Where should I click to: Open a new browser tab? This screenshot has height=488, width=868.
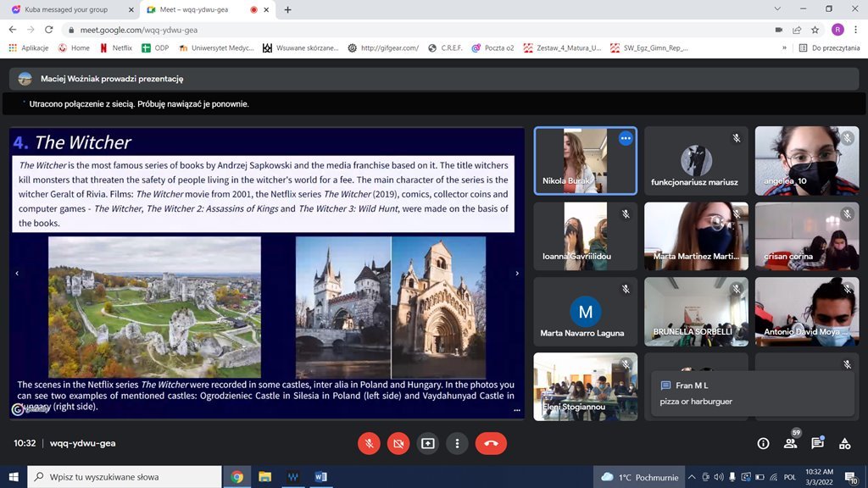click(287, 9)
